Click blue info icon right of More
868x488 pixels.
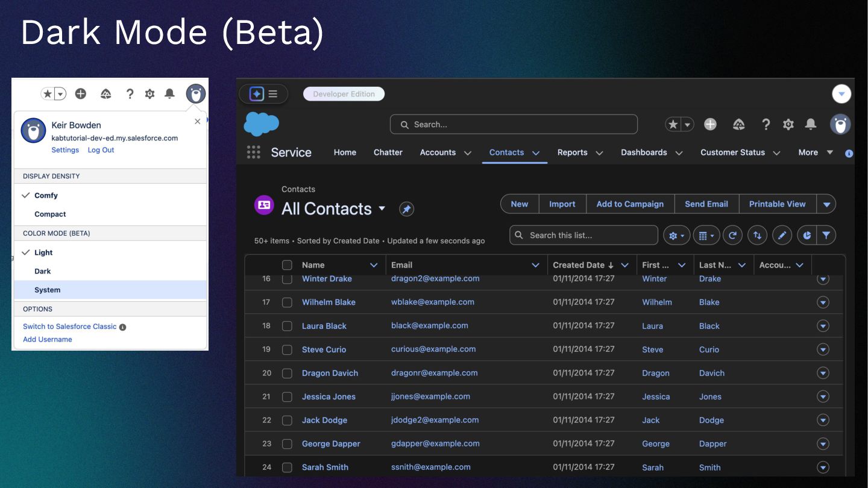[x=849, y=154]
